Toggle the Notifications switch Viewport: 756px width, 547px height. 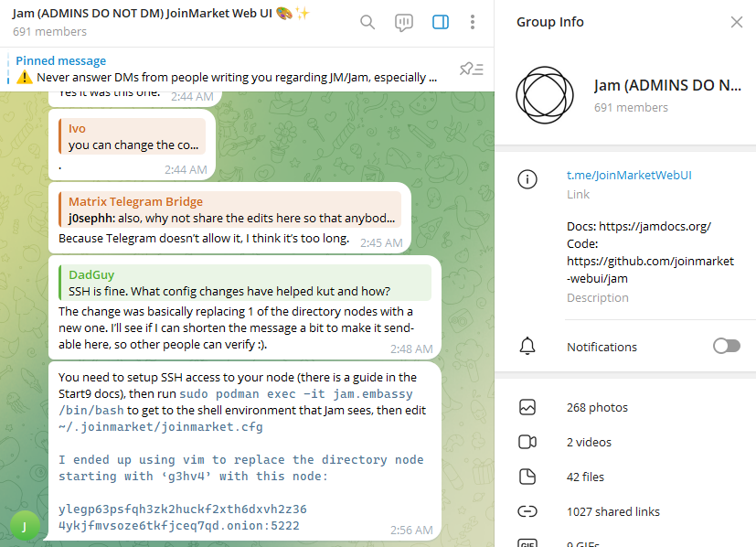click(x=727, y=346)
